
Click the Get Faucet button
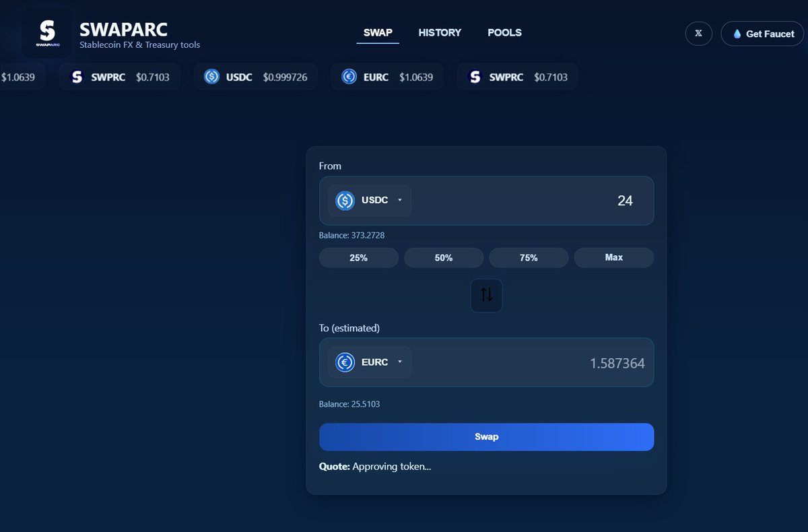(x=762, y=33)
